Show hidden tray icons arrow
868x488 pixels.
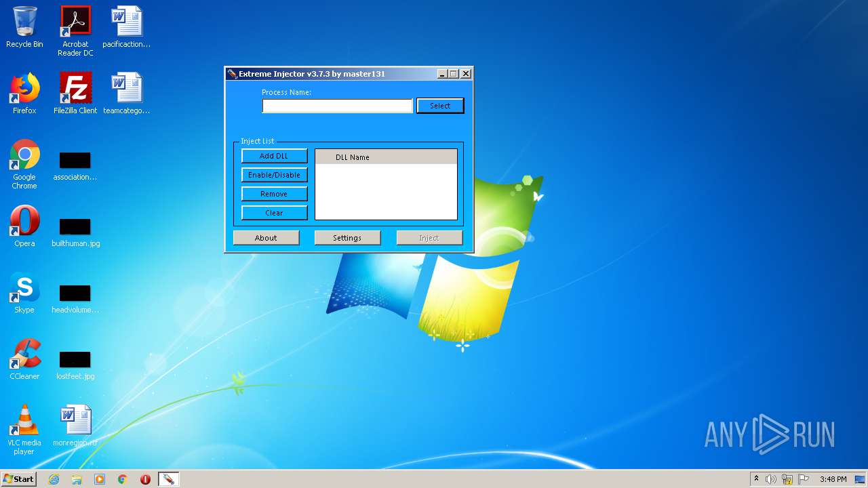(757, 479)
